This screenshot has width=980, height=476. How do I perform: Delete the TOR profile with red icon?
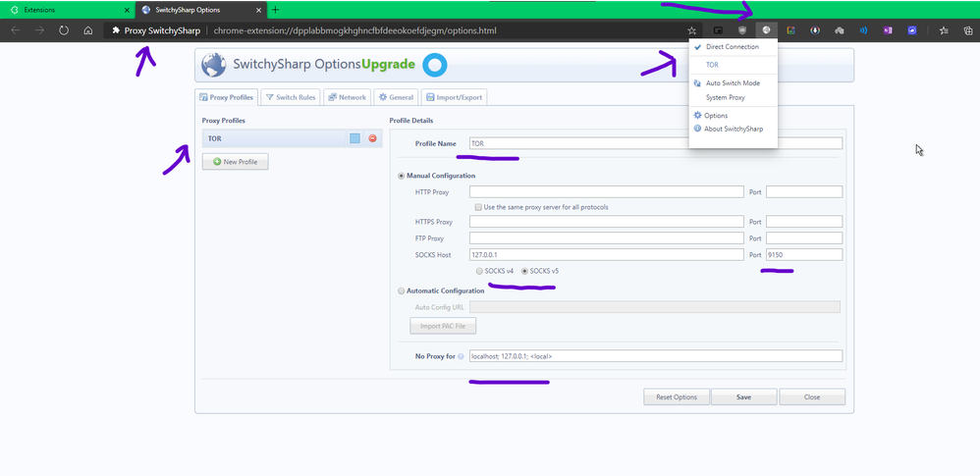coord(372,138)
